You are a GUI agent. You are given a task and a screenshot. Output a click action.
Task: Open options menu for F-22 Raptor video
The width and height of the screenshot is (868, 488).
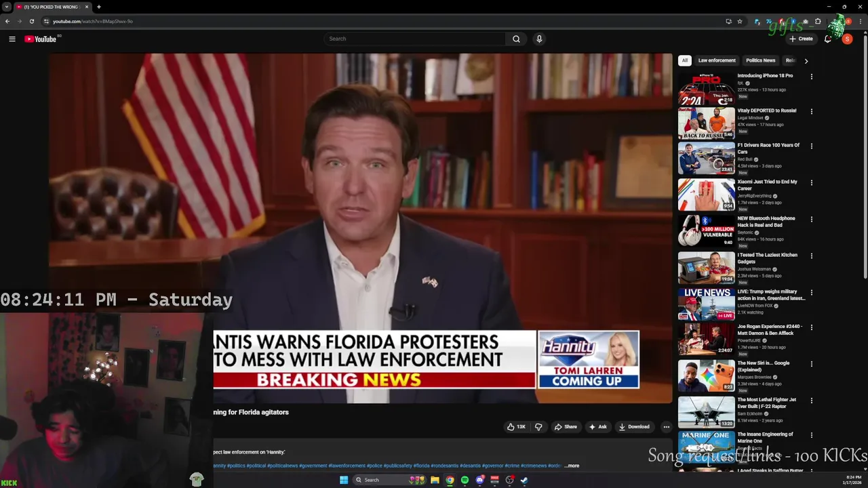(811, 400)
